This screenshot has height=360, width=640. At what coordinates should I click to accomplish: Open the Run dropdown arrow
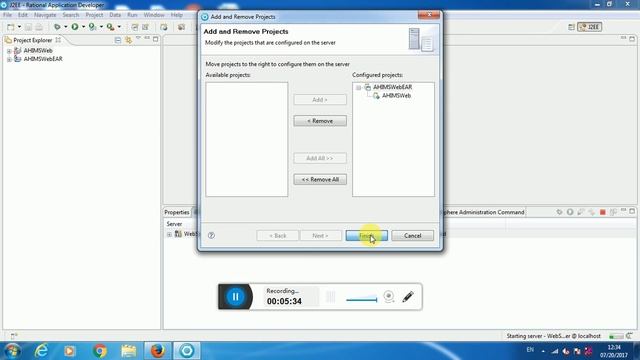point(83,27)
